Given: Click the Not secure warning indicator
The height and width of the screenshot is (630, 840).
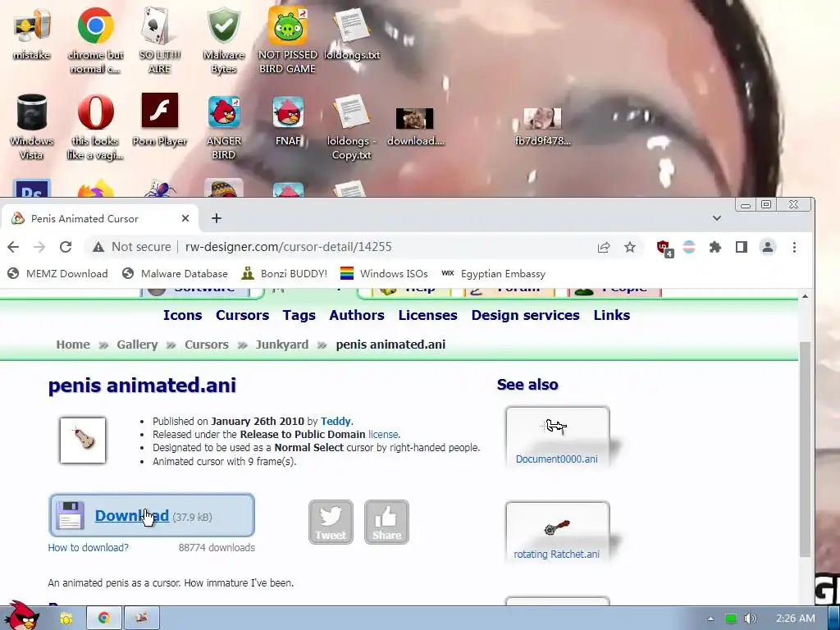Looking at the screenshot, I should coord(131,247).
